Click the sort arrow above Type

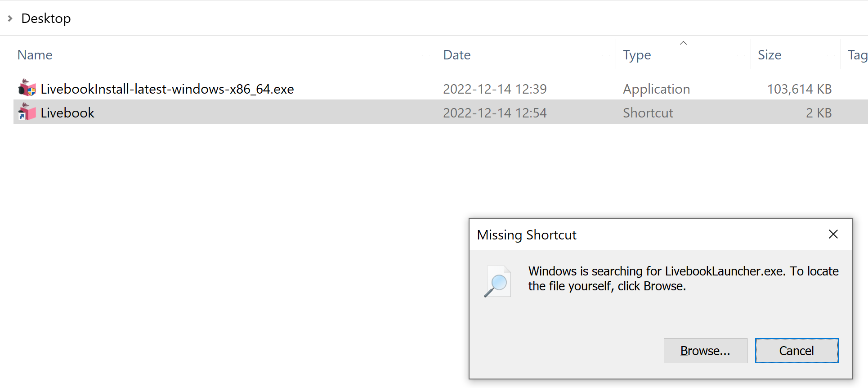[x=683, y=43]
